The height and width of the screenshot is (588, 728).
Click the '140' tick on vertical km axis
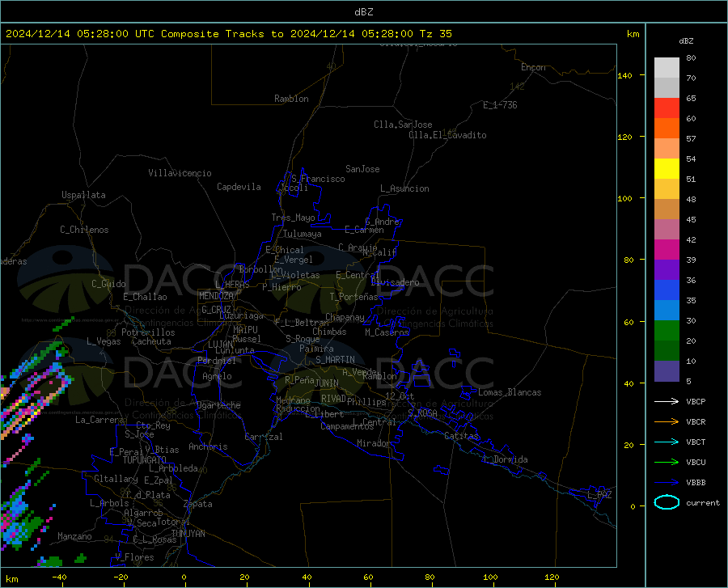tap(624, 75)
